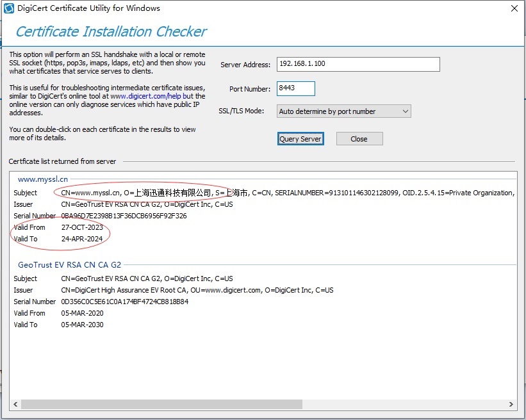Open the SSL/TLS Mode dropdown

tap(344, 111)
